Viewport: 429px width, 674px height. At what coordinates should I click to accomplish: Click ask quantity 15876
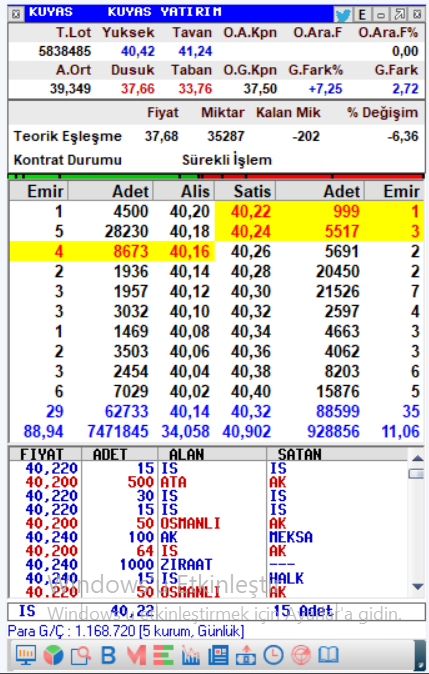pos(337,392)
